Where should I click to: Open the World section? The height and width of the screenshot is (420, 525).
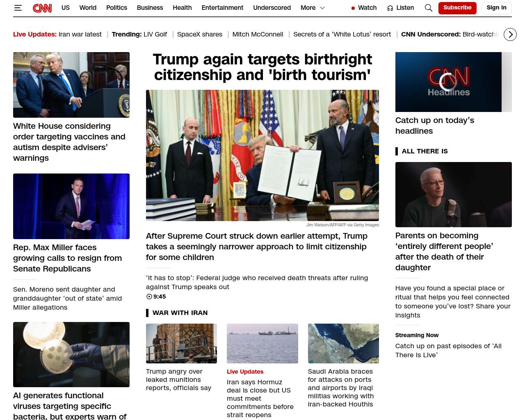(x=88, y=8)
